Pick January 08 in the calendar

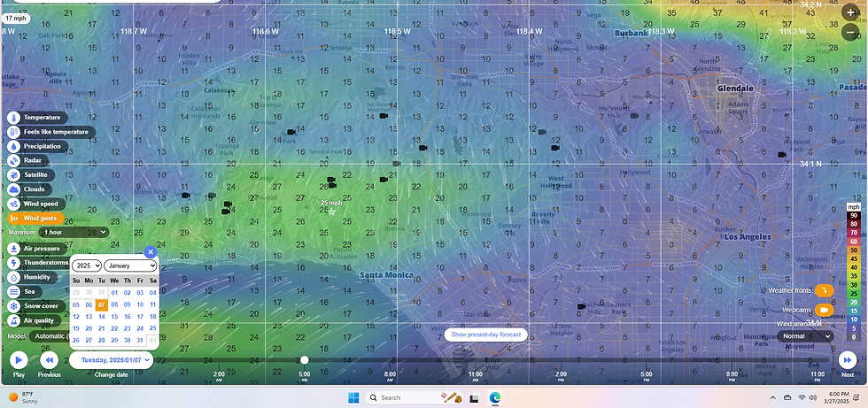coord(114,304)
